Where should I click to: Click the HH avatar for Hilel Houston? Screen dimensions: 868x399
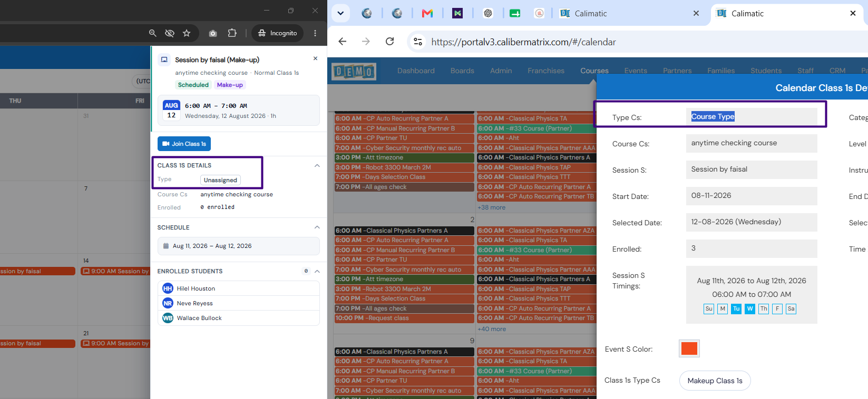[168, 288]
